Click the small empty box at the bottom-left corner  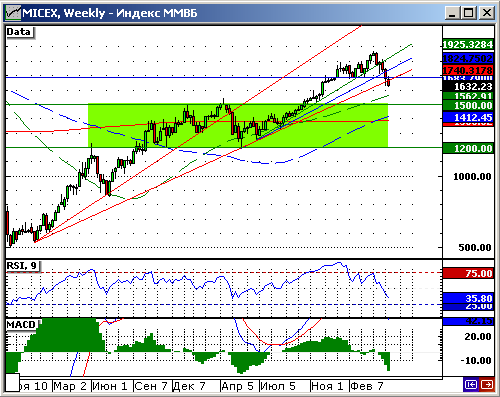point(13,383)
